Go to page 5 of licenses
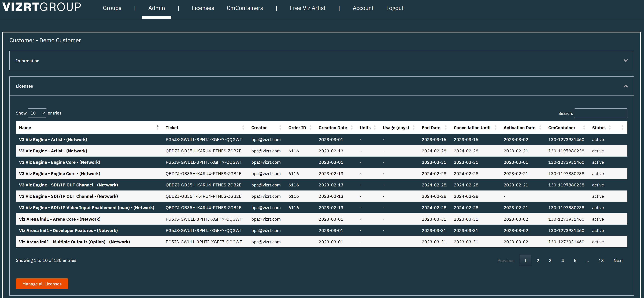The image size is (644, 298). pyautogui.click(x=575, y=260)
